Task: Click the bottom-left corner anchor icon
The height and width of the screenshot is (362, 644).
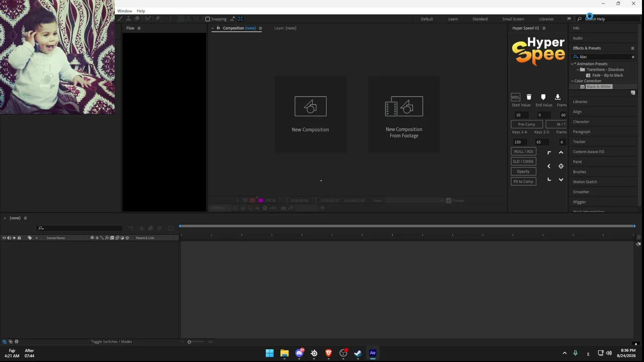Action: [x=549, y=179]
